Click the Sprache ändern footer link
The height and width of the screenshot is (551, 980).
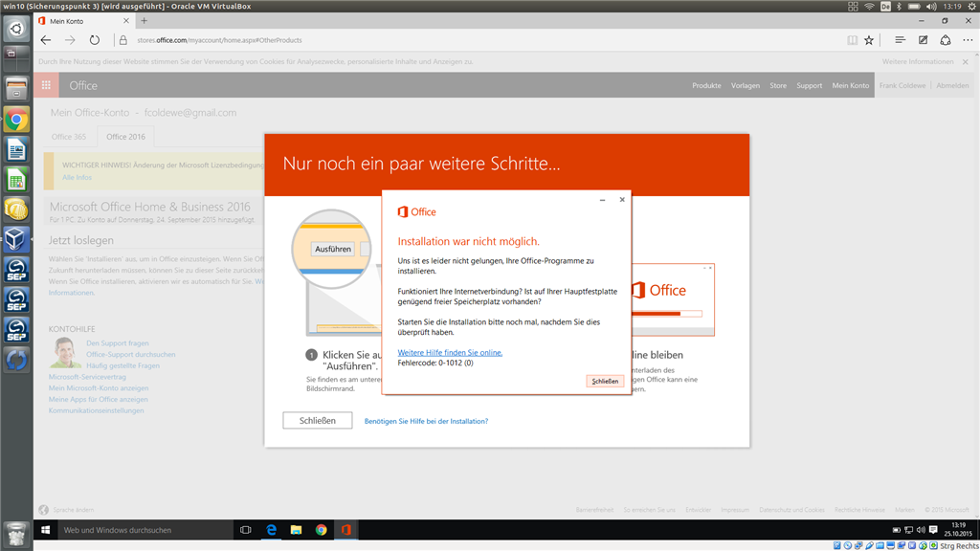point(74,510)
